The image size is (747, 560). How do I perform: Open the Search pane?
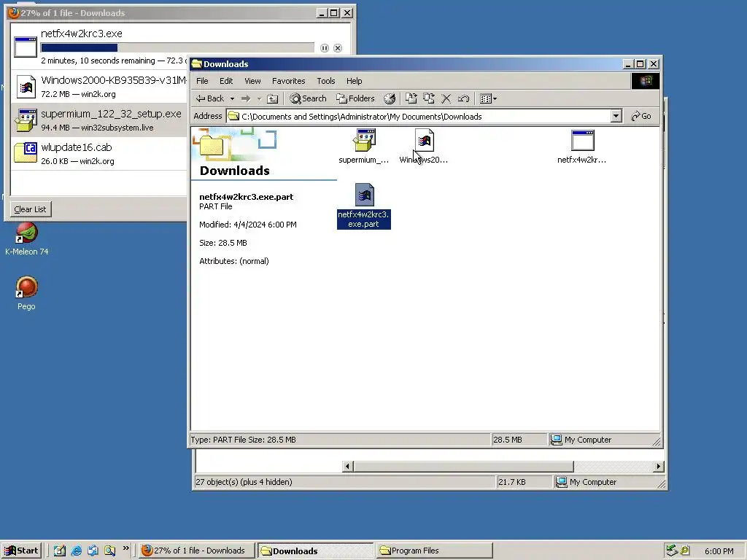coord(309,98)
